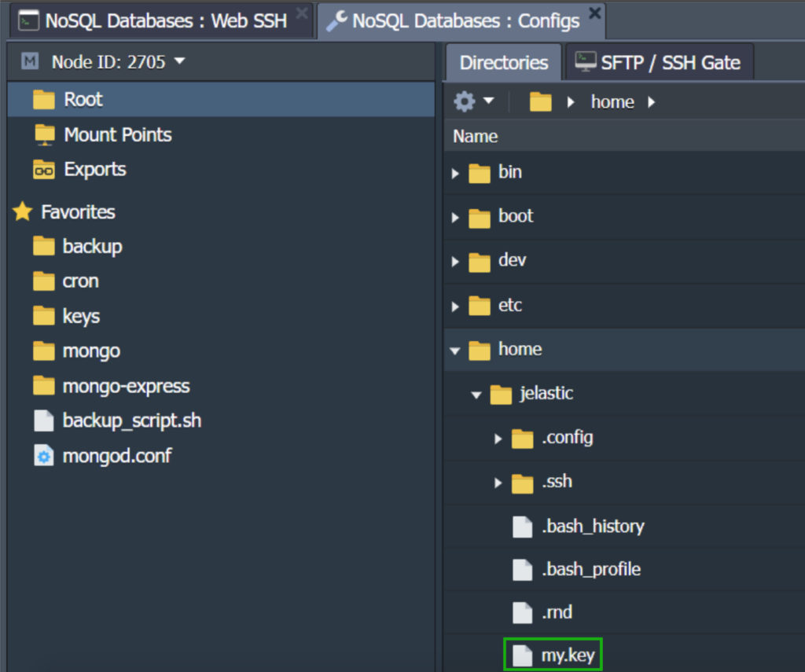805x672 pixels.
Task: Switch to NoSQL Databases Web SSH tab
Action: tap(161, 21)
